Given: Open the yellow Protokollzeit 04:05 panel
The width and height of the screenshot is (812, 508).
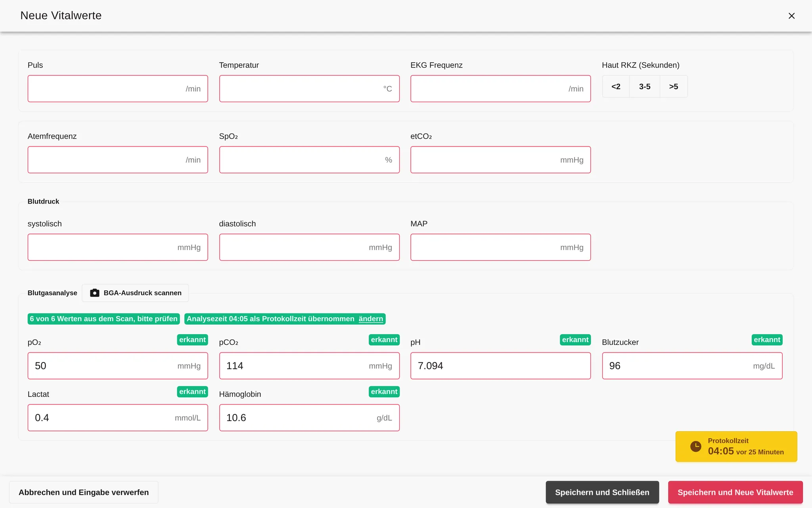Looking at the screenshot, I should (736, 446).
